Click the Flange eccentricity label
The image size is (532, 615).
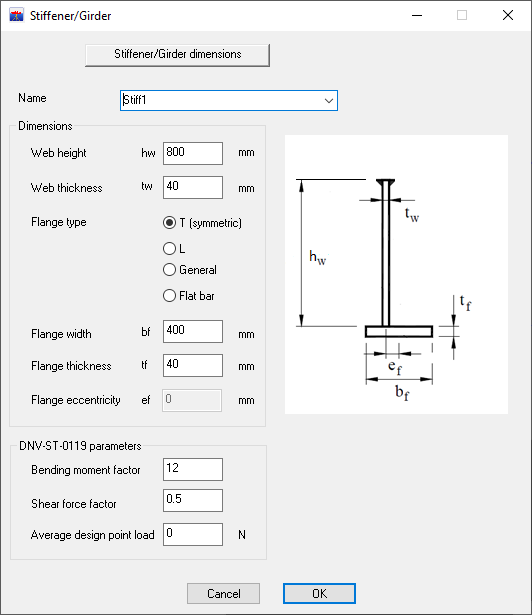(76, 400)
